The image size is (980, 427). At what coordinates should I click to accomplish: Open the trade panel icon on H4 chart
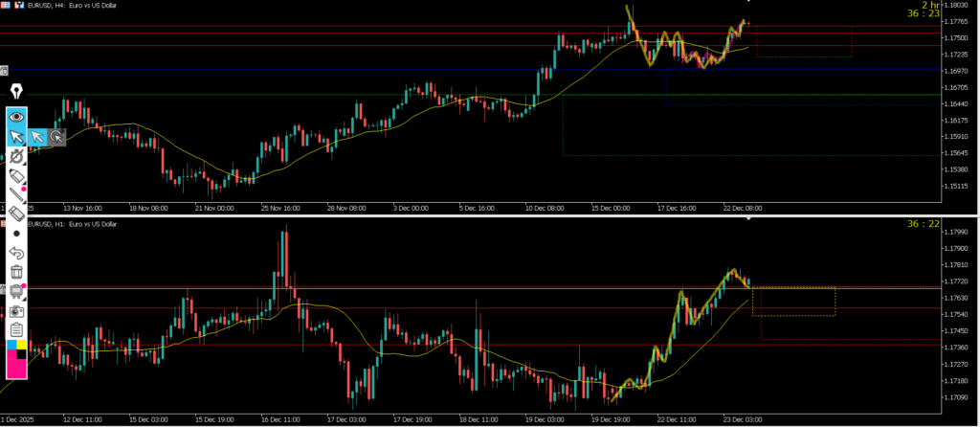(7, 5)
